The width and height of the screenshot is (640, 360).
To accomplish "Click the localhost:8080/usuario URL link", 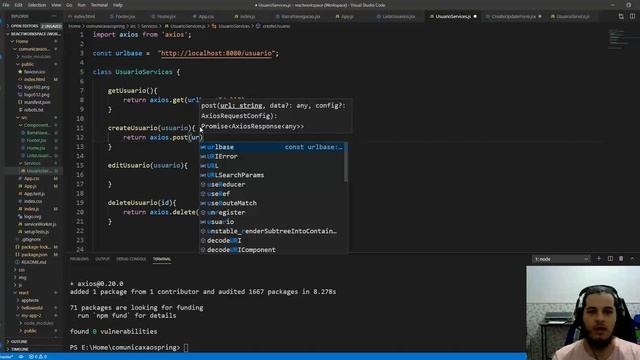I will 217,53.
